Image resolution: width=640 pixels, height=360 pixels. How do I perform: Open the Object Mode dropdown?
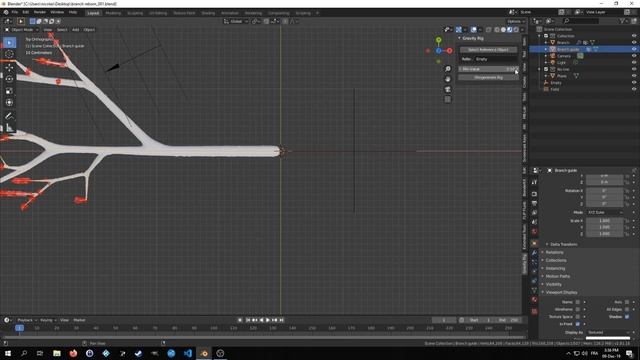click(x=22, y=30)
